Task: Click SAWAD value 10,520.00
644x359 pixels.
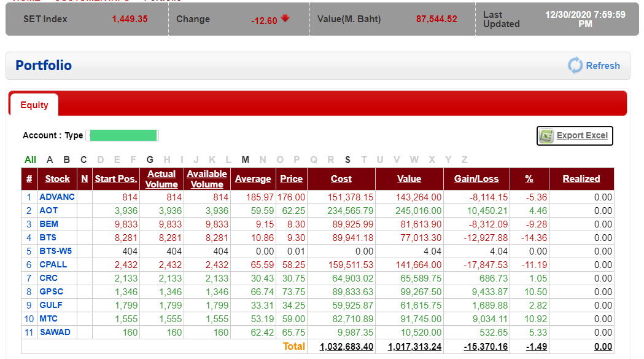Action: (x=421, y=333)
